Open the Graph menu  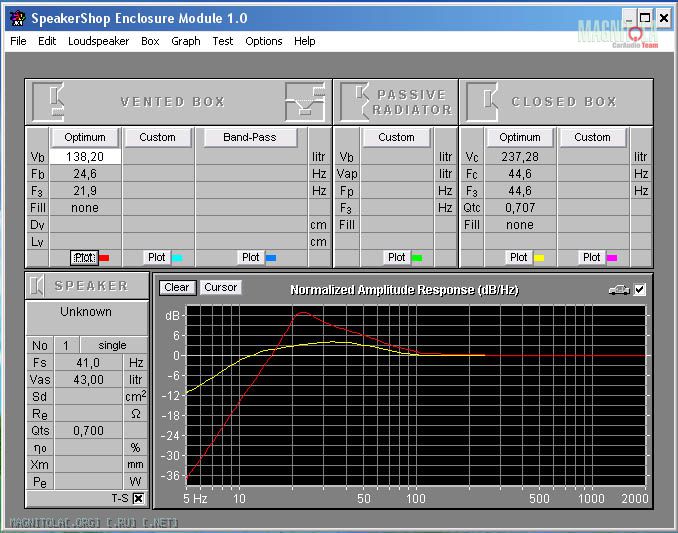tap(186, 41)
